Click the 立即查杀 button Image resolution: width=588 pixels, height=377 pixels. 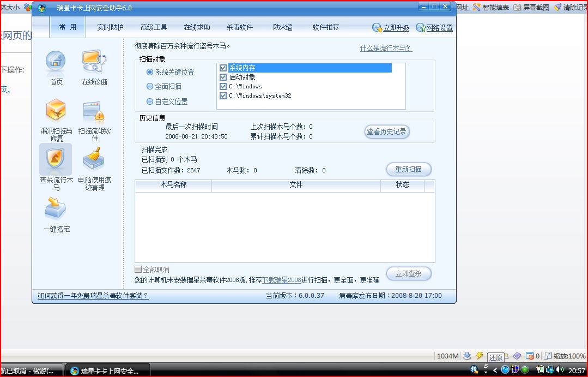[x=408, y=273]
